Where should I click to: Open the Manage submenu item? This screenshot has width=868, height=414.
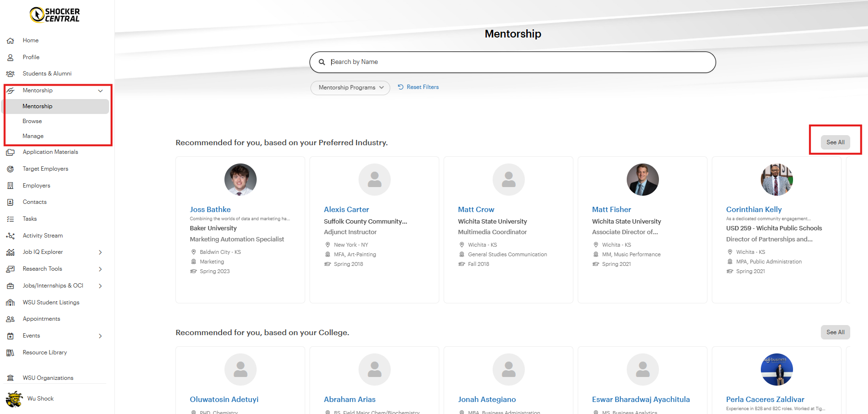(x=33, y=137)
